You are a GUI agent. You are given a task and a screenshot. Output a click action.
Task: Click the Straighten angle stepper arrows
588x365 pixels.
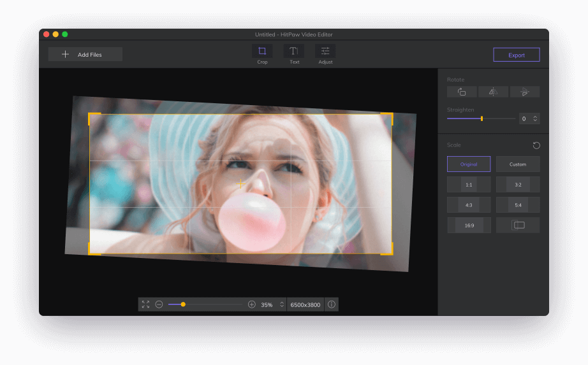(x=536, y=118)
